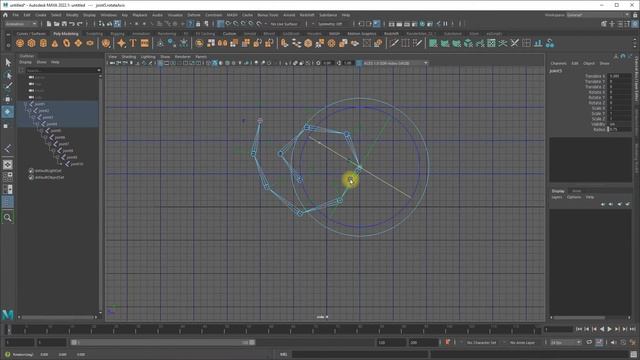Click the Insert Edge Loop shelf icon
The image size is (640, 360).
[405, 43]
